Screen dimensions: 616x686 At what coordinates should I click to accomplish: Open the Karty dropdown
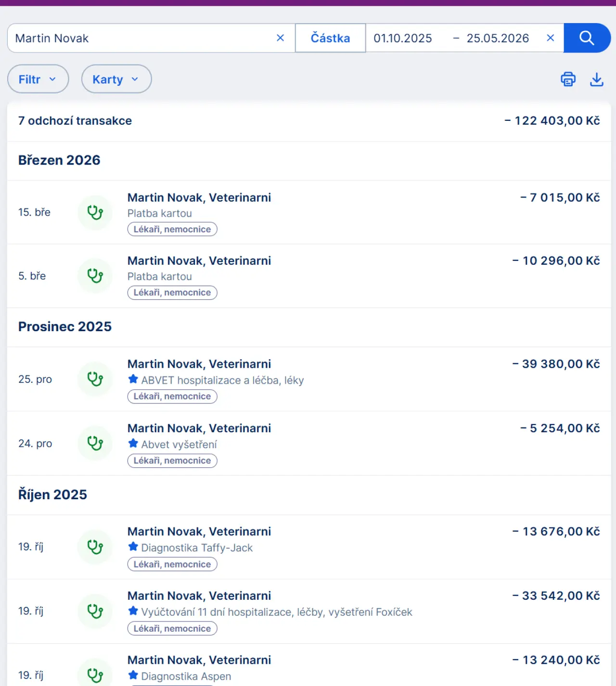click(116, 79)
